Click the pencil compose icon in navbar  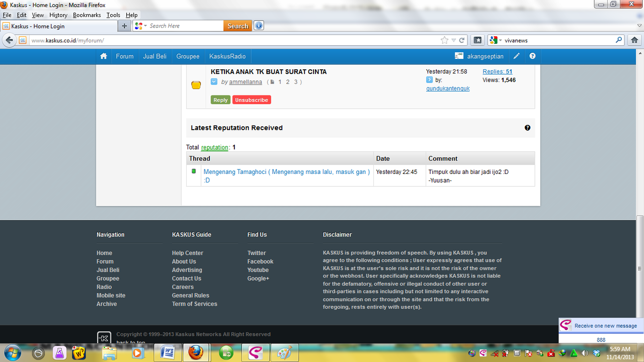[x=516, y=56]
